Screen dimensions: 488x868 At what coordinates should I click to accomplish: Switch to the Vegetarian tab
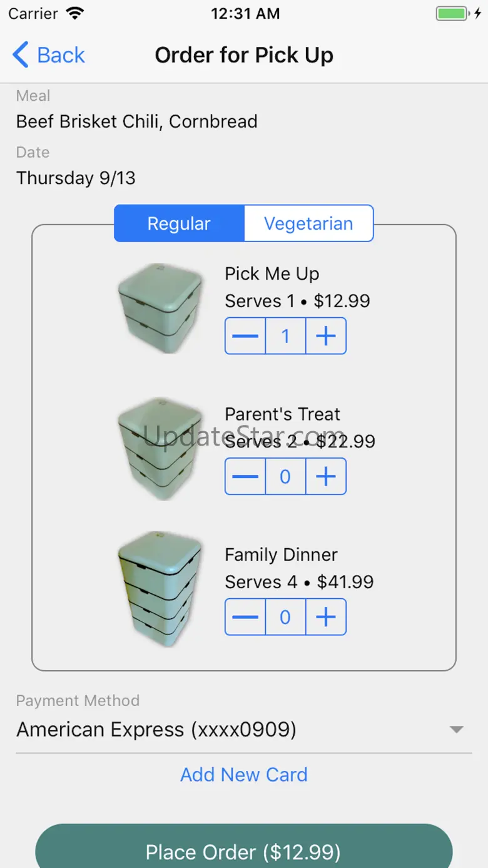coord(308,223)
